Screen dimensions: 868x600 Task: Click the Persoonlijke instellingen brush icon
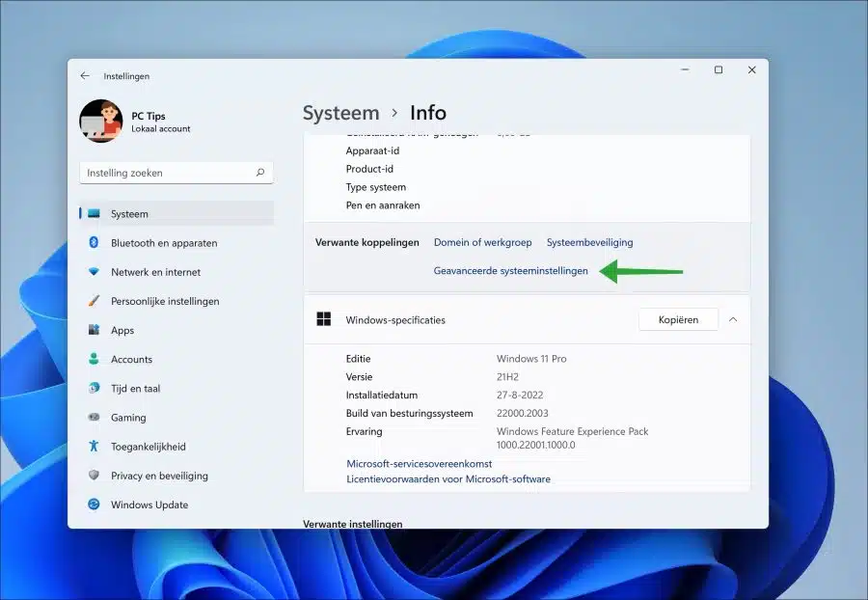[94, 301]
